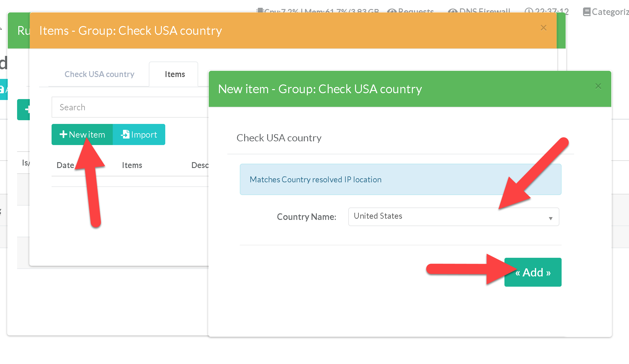Image resolution: width=629 pixels, height=364 pixels.
Task: Click the partially hidden green plus button
Action: click(x=23, y=109)
